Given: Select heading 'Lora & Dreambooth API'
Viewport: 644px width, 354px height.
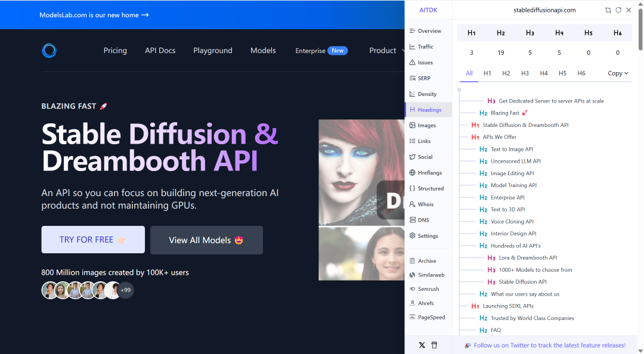Looking at the screenshot, I should coord(528,257).
